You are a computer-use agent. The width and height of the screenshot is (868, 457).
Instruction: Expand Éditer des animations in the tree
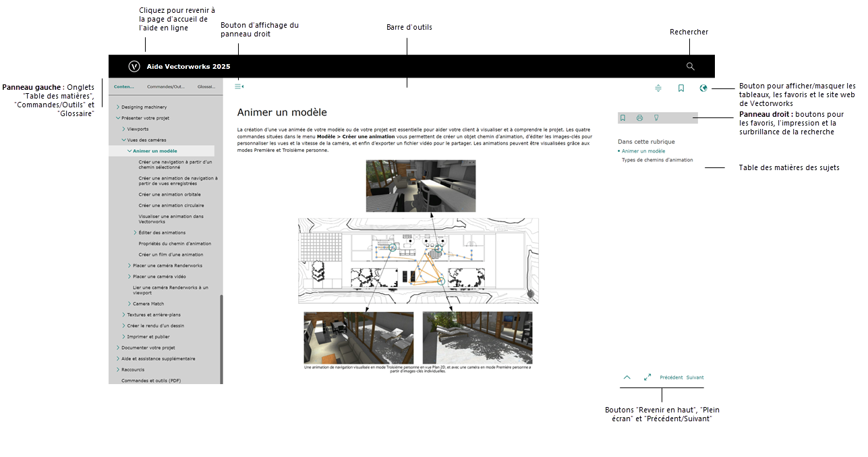(x=136, y=233)
